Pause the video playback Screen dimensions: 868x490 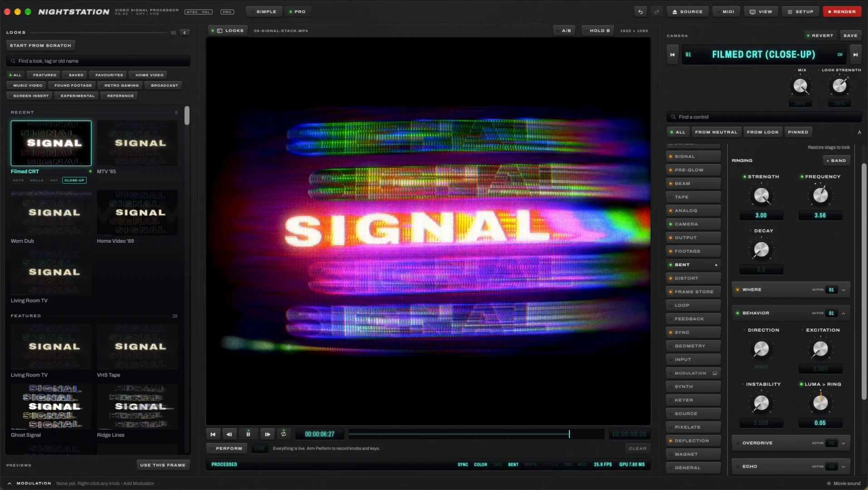point(248,434)
